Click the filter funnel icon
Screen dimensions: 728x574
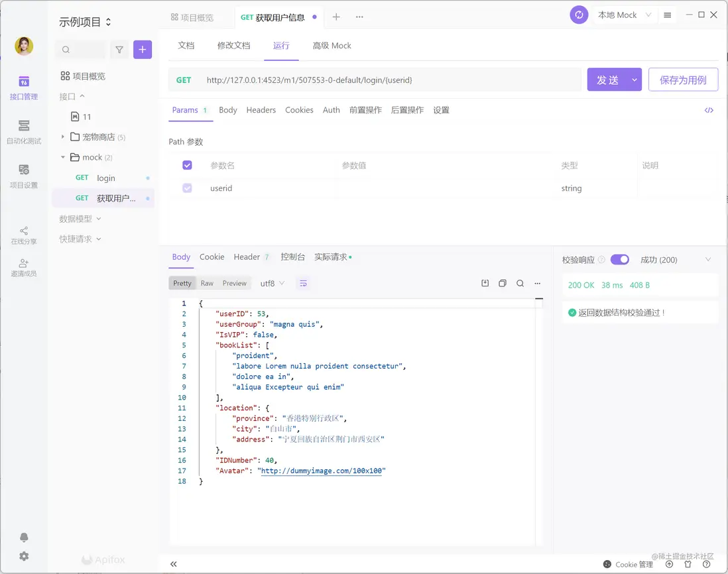click(119, 50)
